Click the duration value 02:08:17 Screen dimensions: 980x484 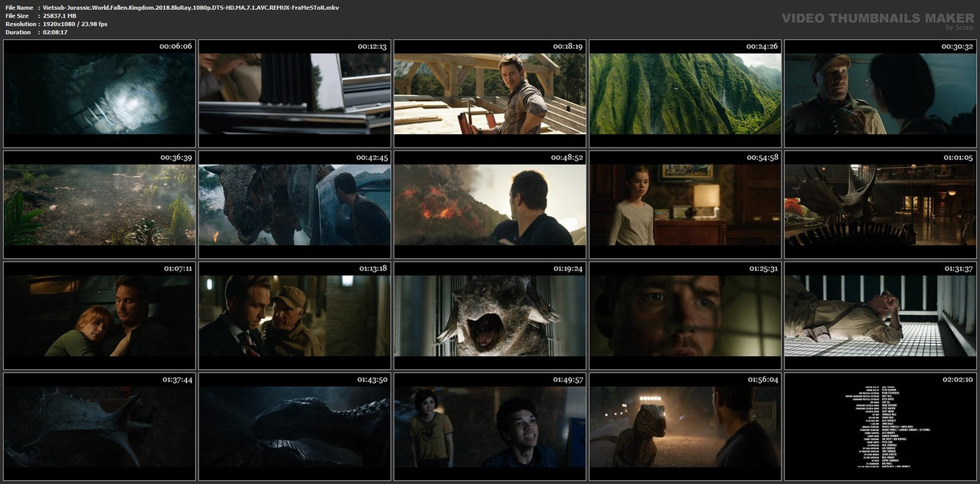[55, 32]
